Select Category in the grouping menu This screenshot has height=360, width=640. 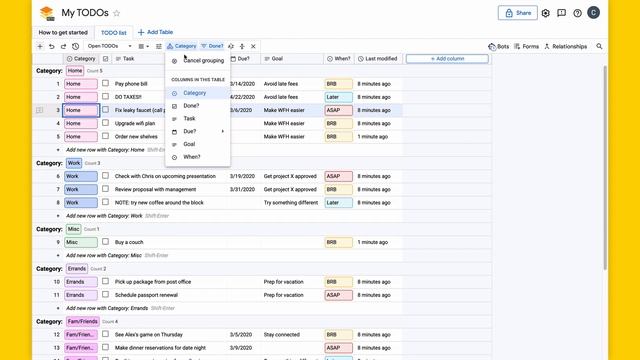tap(198, 93)
